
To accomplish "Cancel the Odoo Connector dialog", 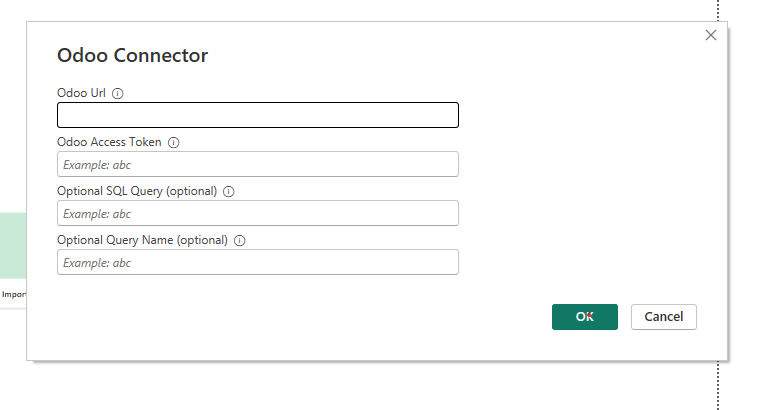I will click(664, 317).
